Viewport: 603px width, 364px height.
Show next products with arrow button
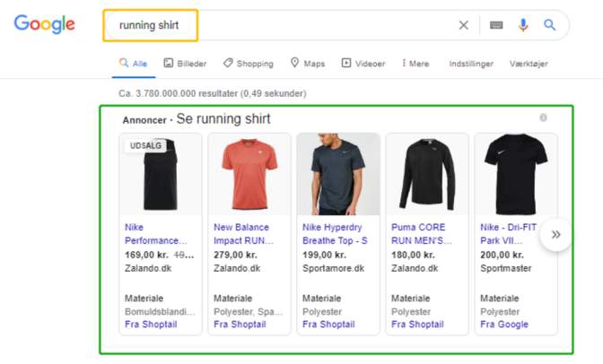pos(555,234)
